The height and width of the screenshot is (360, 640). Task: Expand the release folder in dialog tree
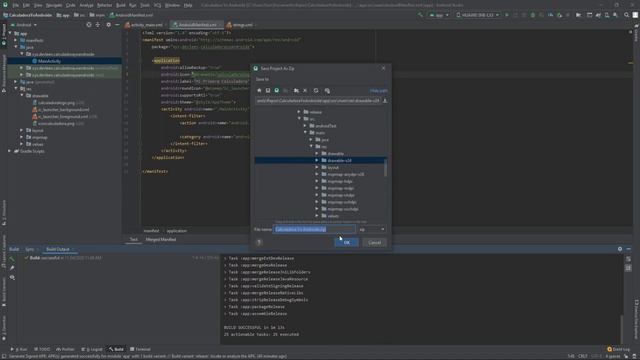pos(299,112)
